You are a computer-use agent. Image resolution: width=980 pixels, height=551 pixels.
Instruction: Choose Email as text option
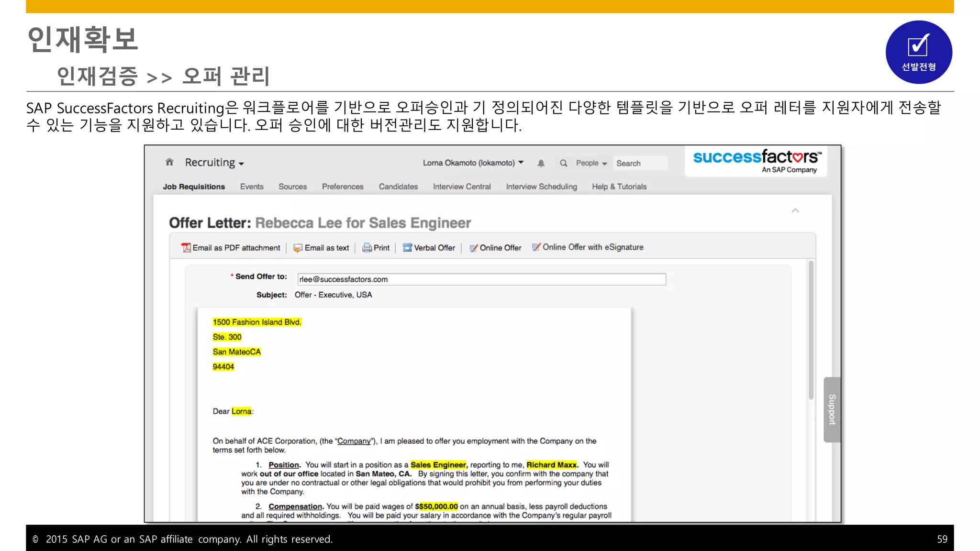click(327, 248)
